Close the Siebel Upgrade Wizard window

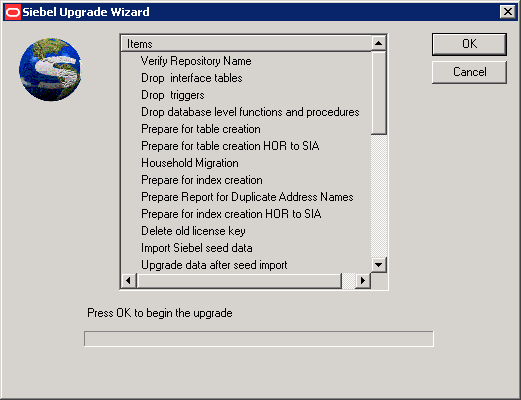point(508,12)
